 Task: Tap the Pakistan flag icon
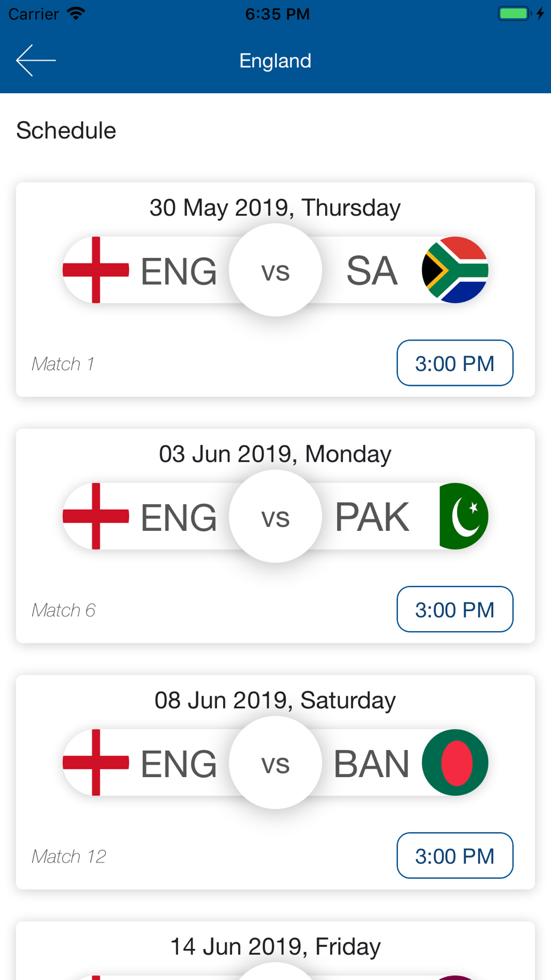click(463, 516)
